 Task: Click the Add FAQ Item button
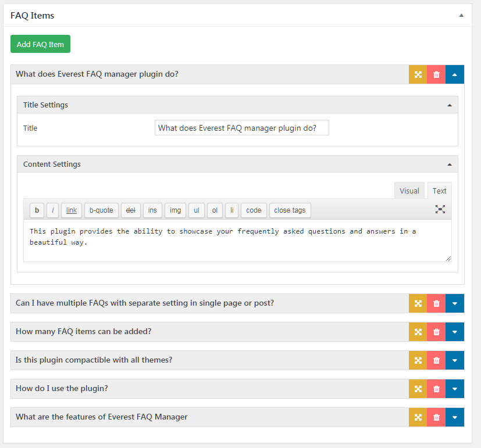[40, 44]
